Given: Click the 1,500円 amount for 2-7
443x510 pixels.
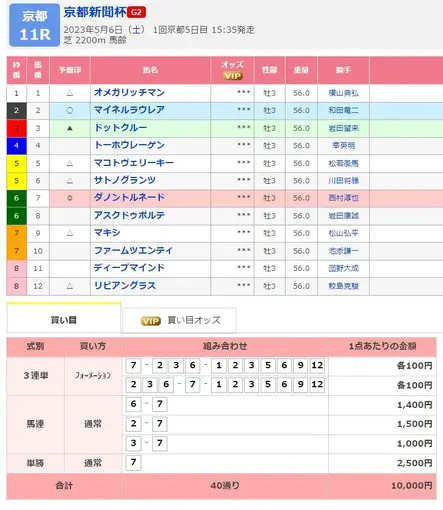Looking at the screenshot, I should [414, 424].
